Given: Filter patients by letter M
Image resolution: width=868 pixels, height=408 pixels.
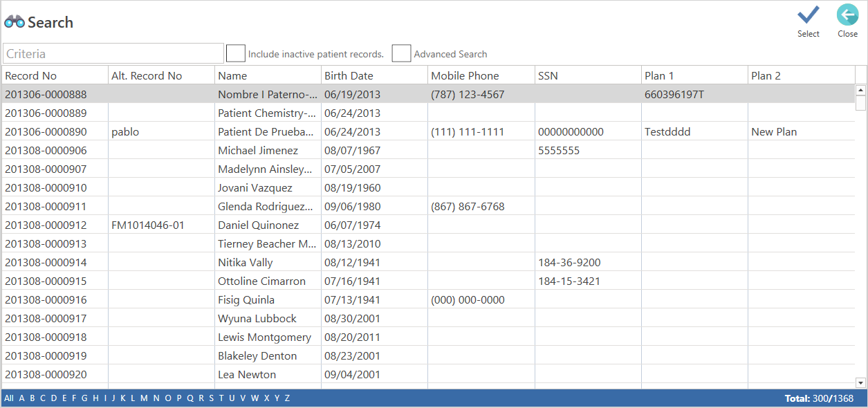Looking at the screenshot, I should 144,398.
